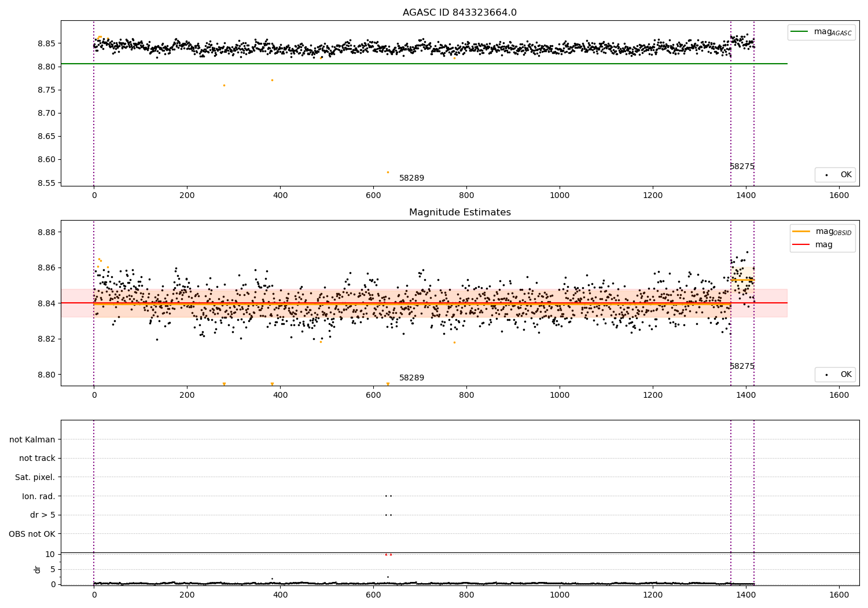Click the '8.82' y-tick in middle plot
868x608 pixels.
pos(46,339)
